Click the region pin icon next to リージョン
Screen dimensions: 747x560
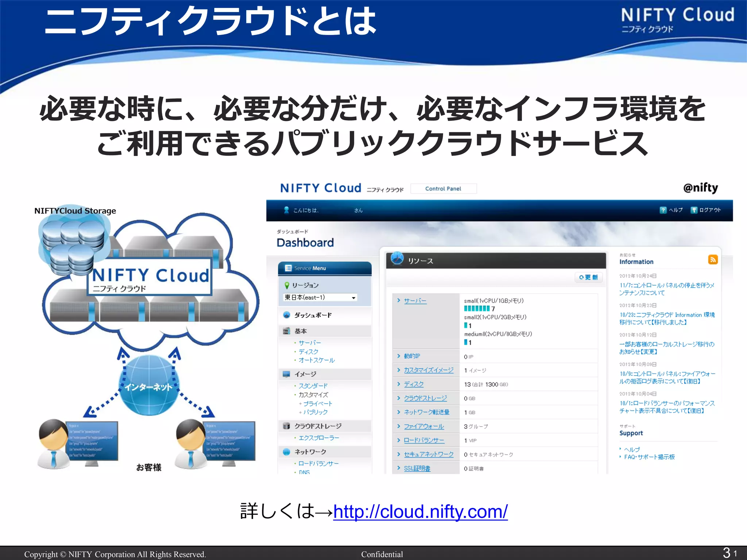[287, 285]
